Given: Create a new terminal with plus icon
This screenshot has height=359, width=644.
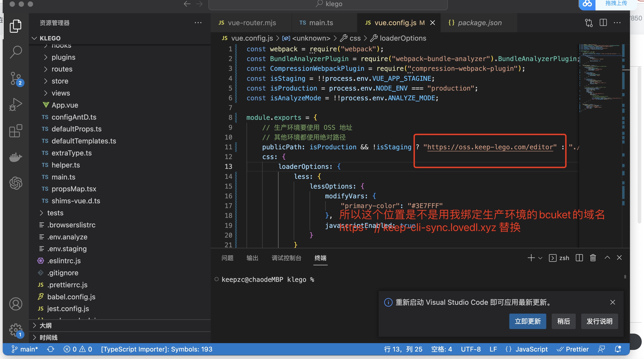Looking at the screenshot, I should [x=531, y=258].
